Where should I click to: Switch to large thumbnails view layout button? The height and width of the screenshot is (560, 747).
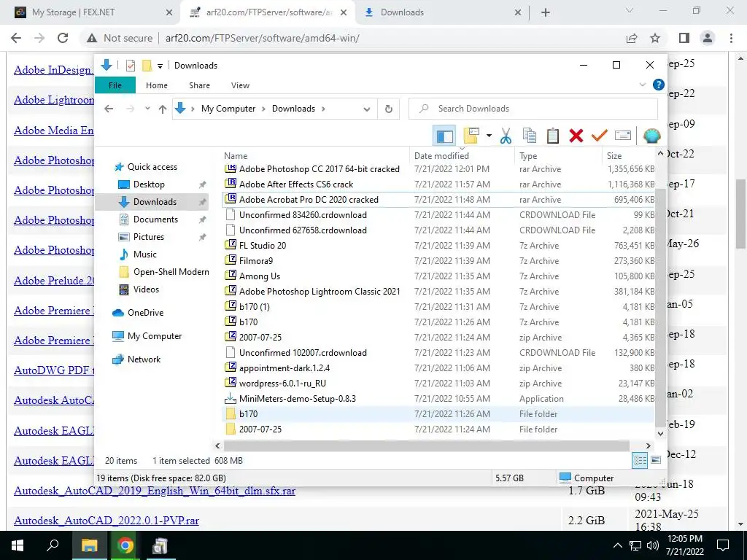click(656, 460)
